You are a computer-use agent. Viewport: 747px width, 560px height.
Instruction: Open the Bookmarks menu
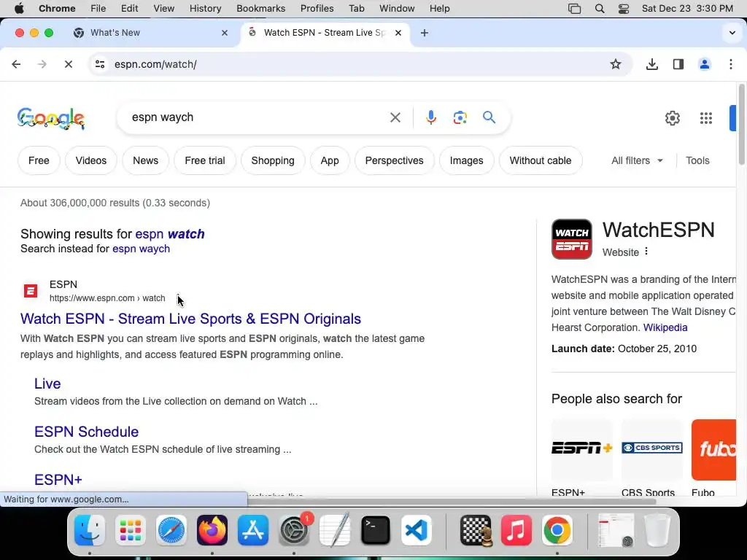pos(260,9)
